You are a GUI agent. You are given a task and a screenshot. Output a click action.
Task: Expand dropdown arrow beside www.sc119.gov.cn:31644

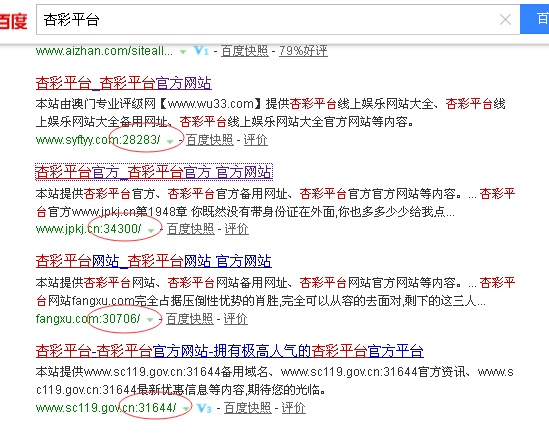point(186,409)
